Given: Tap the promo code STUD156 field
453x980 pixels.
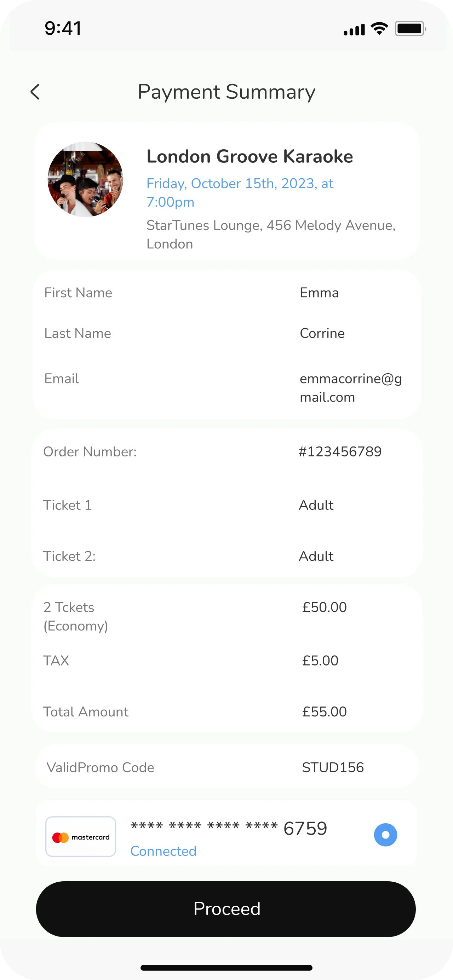Looking at the screenshot, I should coord(333,767).
